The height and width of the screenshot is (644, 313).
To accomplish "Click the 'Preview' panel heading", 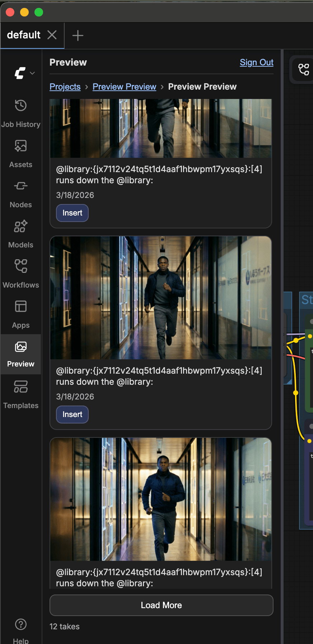I will (x=68, y=62).
